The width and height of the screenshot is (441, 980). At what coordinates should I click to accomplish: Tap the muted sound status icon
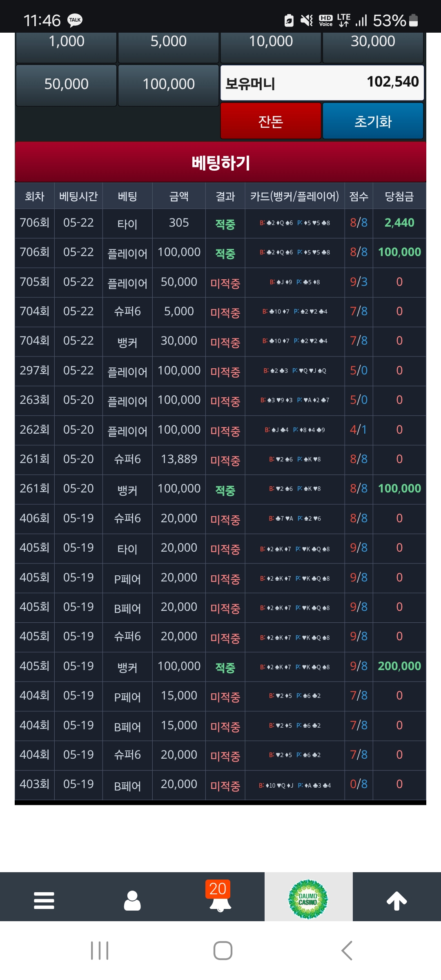[307, 20]
